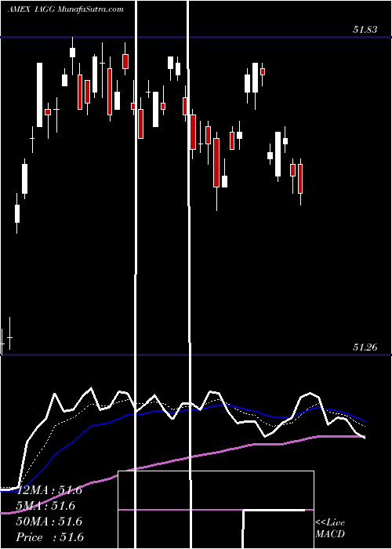Click the 'Price : 51.6' legend text
392x549 pixels.
coord(49,537)
